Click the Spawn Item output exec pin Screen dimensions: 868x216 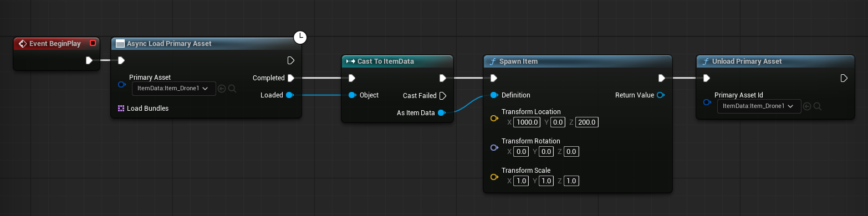click(x=661, y=78)
